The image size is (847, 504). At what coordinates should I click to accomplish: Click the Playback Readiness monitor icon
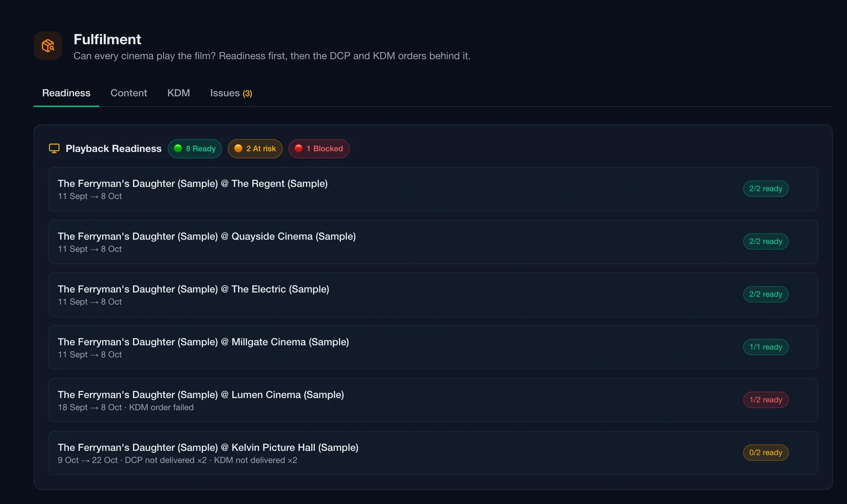point(54,149)
